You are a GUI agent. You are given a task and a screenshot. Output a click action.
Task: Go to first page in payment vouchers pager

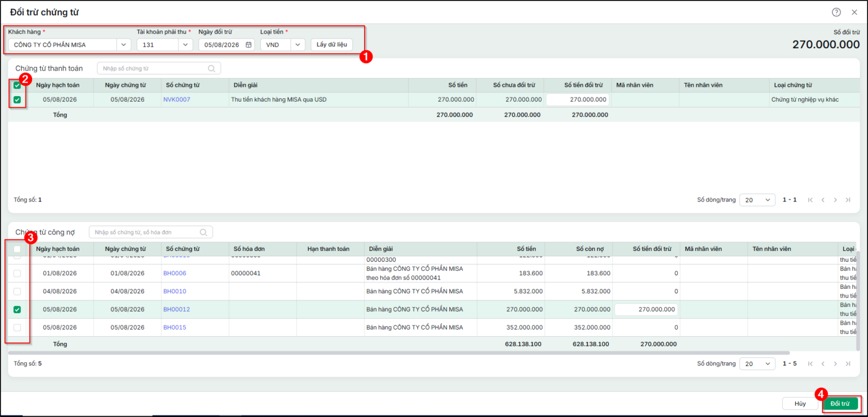[810, 200]
